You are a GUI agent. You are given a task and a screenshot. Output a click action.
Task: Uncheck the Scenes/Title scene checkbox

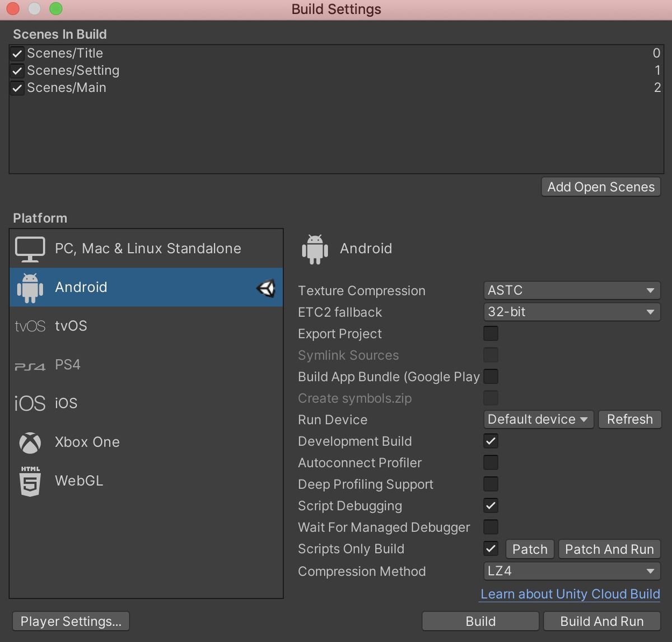point(17,54)
